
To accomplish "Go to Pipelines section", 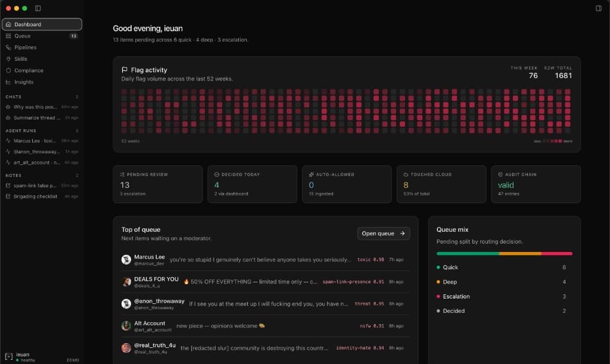I will 42,48.
